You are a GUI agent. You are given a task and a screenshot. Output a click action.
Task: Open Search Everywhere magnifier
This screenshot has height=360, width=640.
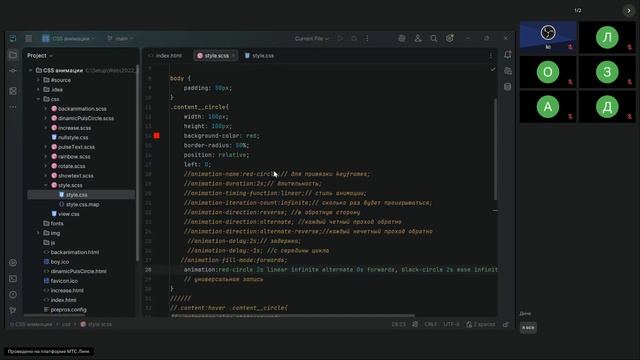coord(434,38)
